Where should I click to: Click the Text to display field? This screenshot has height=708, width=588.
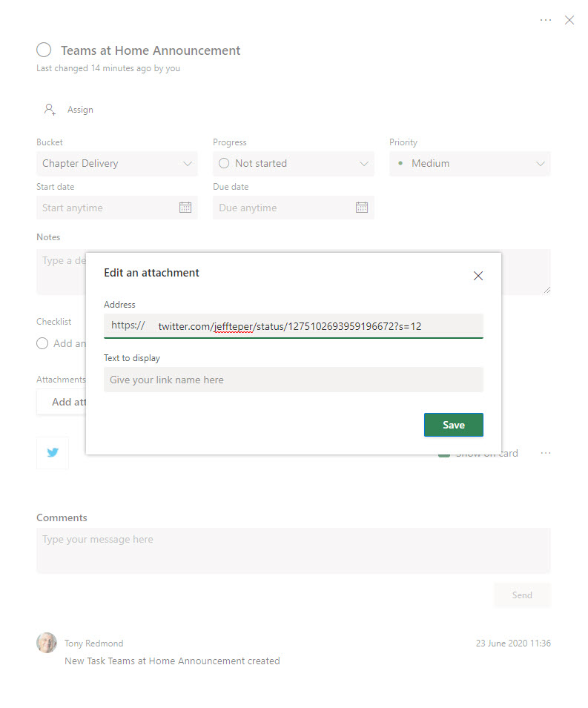(x=294, y=380)
